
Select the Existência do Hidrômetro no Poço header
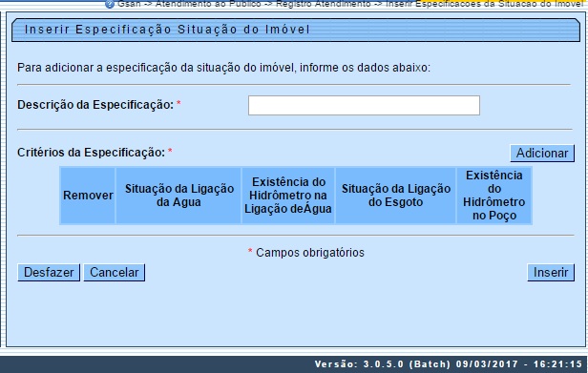tap(493, 196)
